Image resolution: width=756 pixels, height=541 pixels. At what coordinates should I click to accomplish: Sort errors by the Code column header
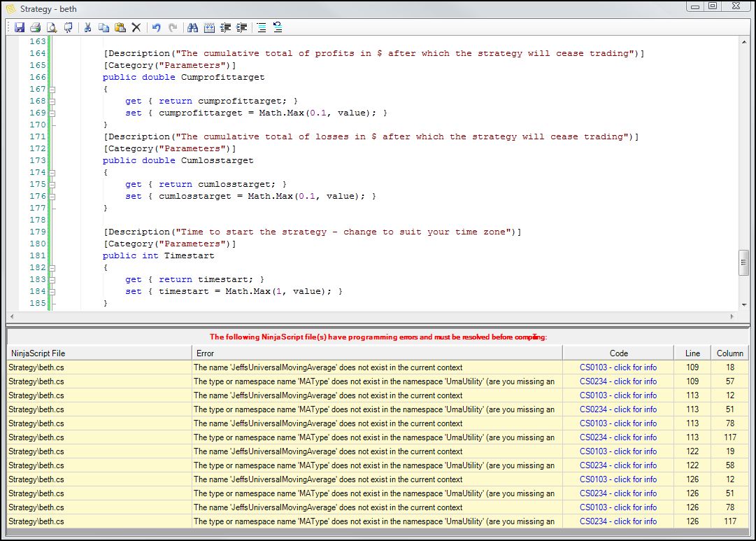[618, 353]
